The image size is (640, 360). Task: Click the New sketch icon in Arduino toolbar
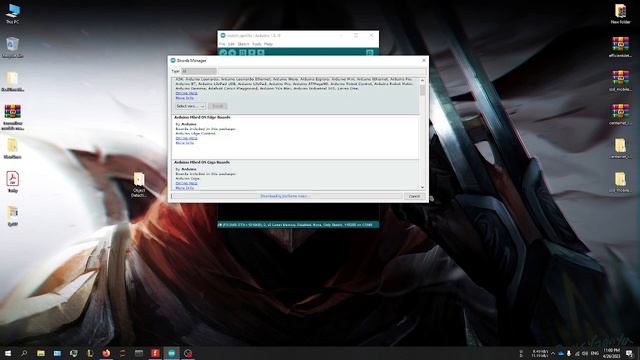coord(242,53)
